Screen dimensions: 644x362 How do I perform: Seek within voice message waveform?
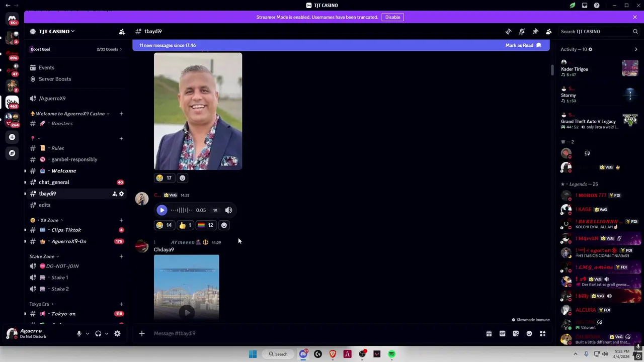click(x=181, y=210)
